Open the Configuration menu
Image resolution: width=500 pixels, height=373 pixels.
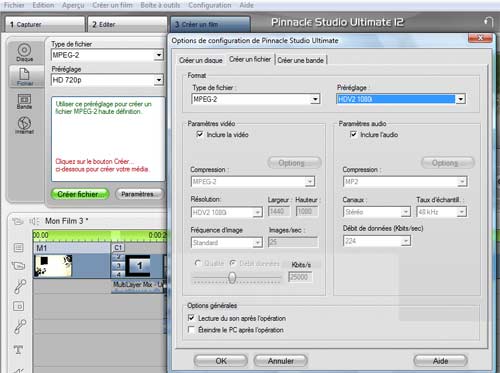(x=210, y=5)
